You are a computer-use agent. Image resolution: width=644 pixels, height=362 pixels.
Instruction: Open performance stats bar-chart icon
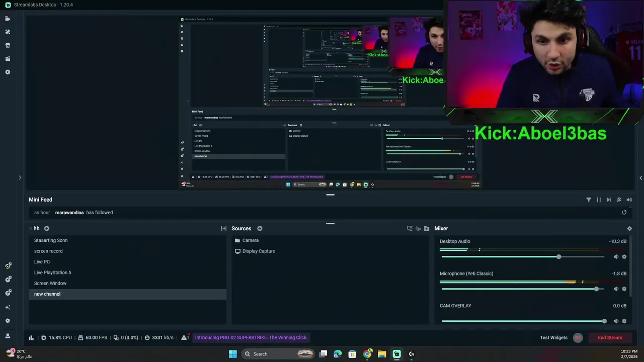point(31,338)
